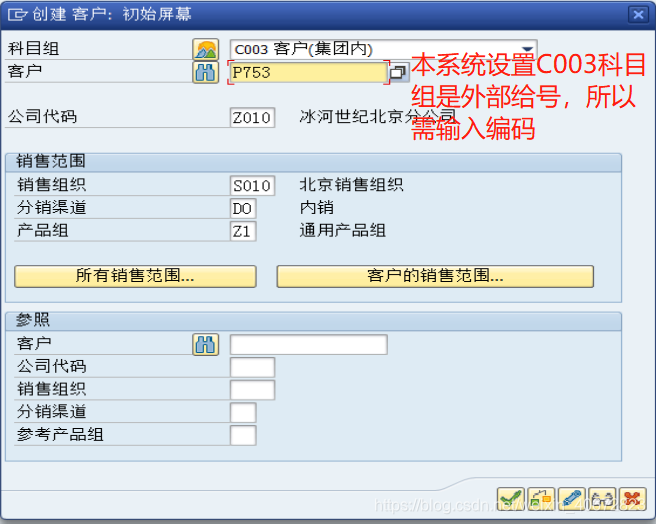The height and width of the screenshot is (524, 656).
Task: Click empty 参考产品组 input field
Action: 243,435
